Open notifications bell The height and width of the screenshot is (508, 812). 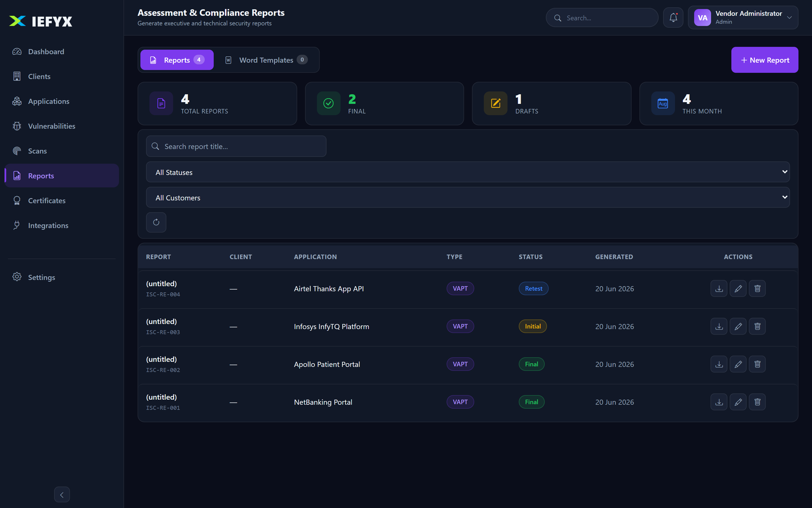[673, 18]
